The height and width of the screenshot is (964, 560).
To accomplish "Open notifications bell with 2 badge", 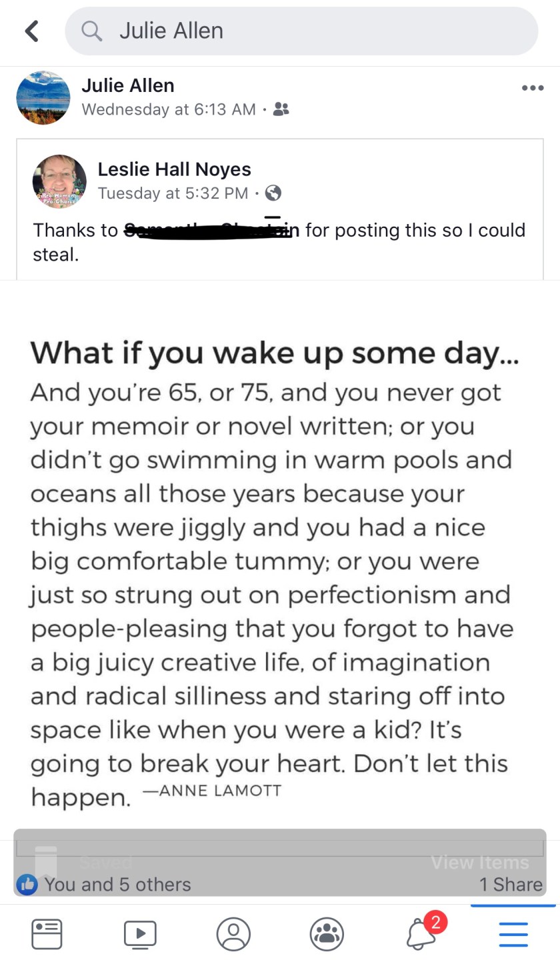I will (x=421, y=932).
